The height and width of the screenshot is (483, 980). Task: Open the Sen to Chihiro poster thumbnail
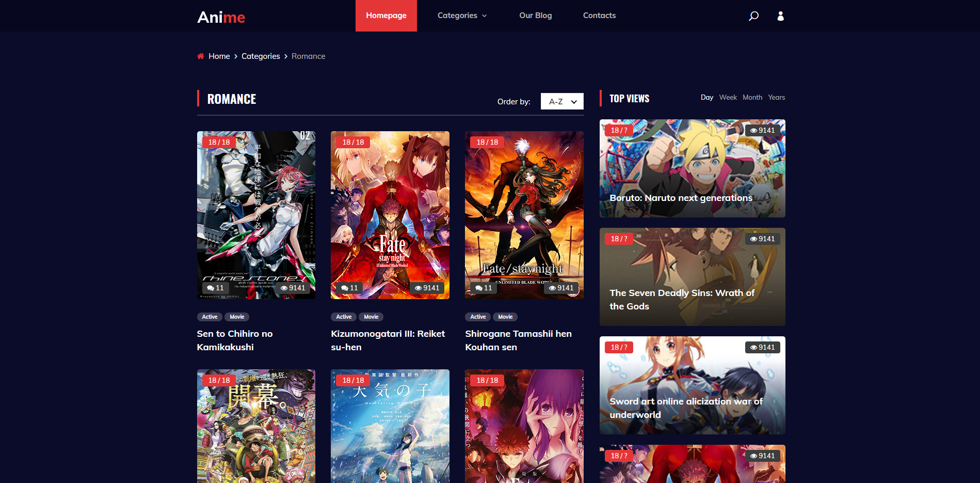[256, 215]
